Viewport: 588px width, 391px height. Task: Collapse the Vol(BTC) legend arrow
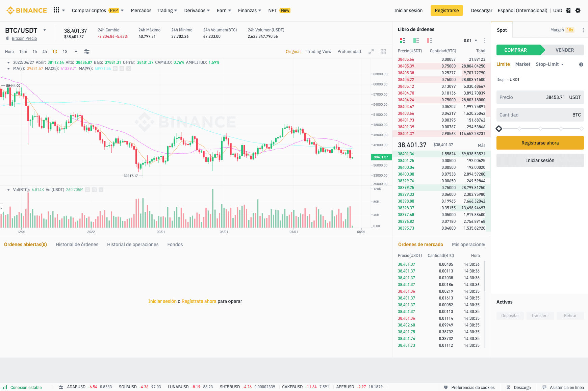[8, 190]
